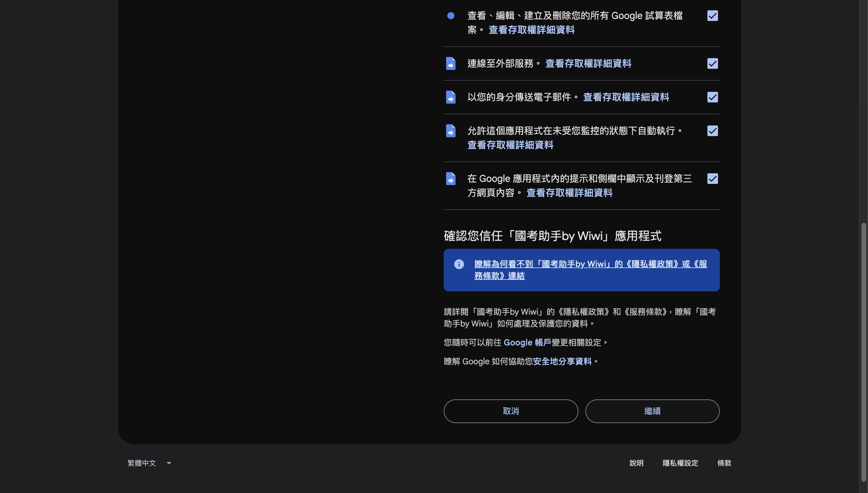
Task: Open the Google 帳戶 link
Action: (527, 343)
